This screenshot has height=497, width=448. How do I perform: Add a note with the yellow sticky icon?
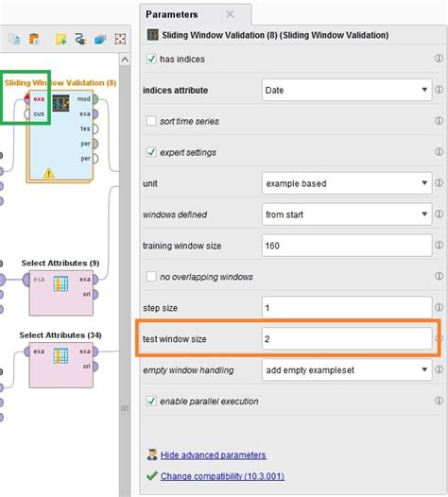click(60, 40)
